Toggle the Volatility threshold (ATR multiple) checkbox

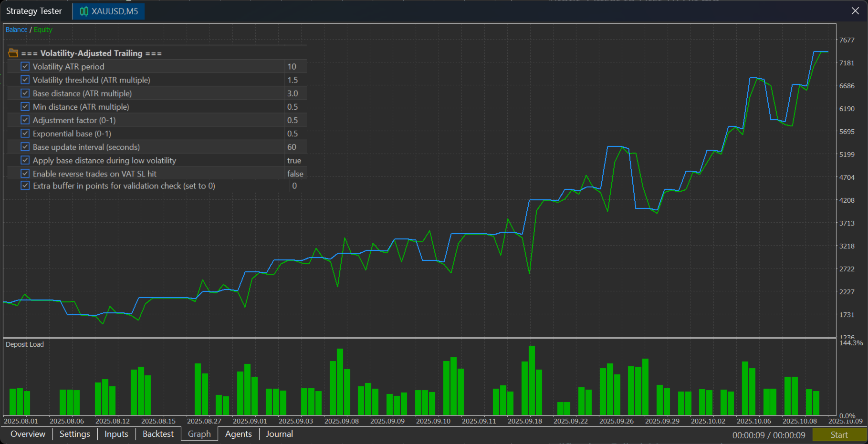coord(25,80)
